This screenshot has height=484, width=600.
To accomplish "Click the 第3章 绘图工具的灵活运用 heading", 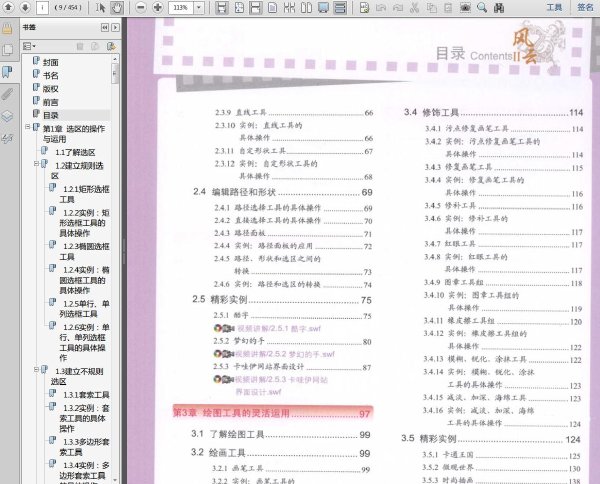I will (x=272, y=414).
